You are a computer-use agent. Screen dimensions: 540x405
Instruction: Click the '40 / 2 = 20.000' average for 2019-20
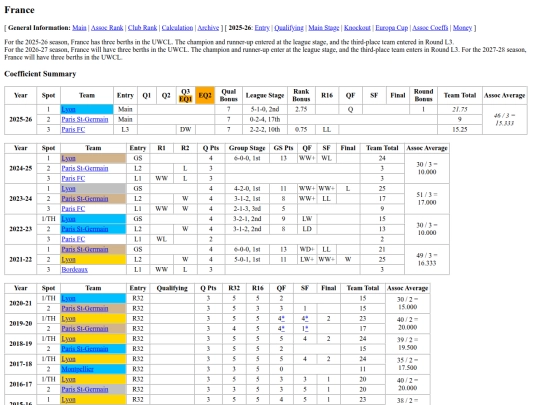click(x=407, y=323)
